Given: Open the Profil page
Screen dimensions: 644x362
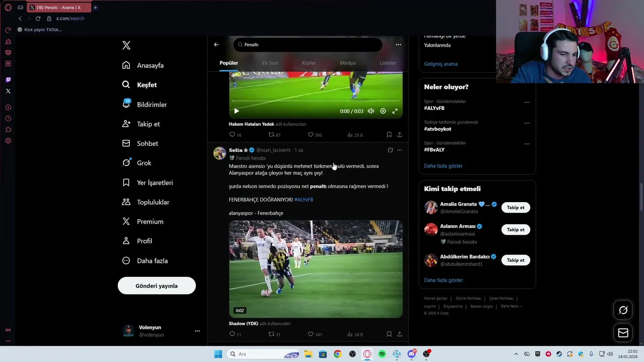Looking at the screenshot, I should pos(137,241).
